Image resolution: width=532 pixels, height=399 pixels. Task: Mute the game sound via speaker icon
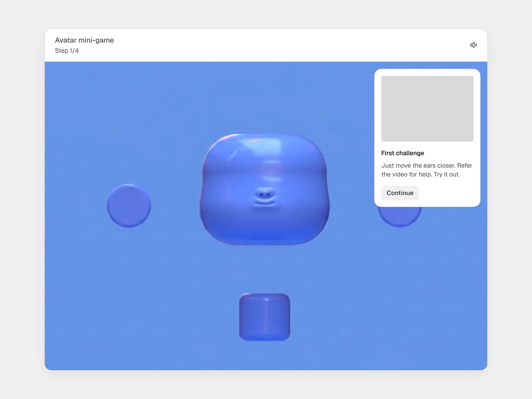click(473, 45)
